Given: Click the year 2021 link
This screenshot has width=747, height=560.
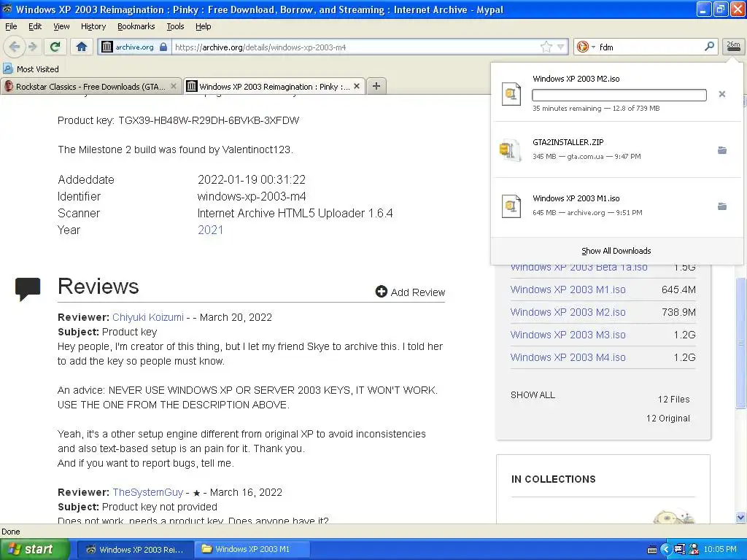Looking at the screenshot, I should point(210,230).
